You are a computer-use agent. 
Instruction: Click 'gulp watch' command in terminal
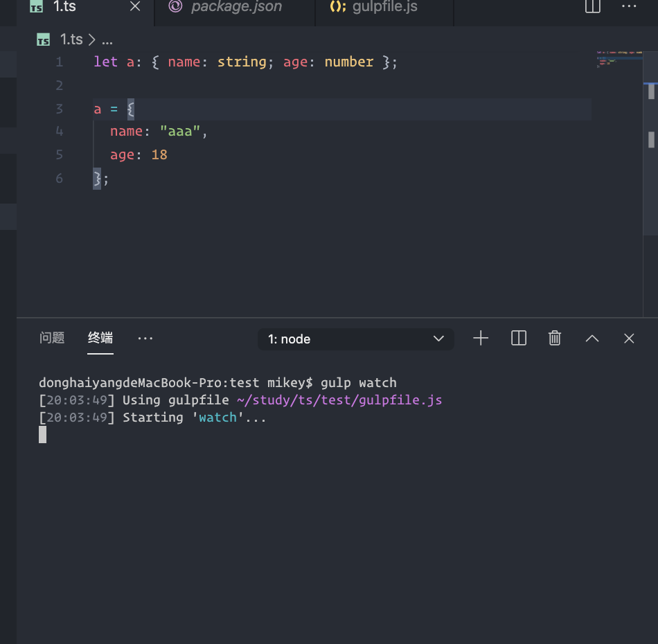click(x=358, y=383)
